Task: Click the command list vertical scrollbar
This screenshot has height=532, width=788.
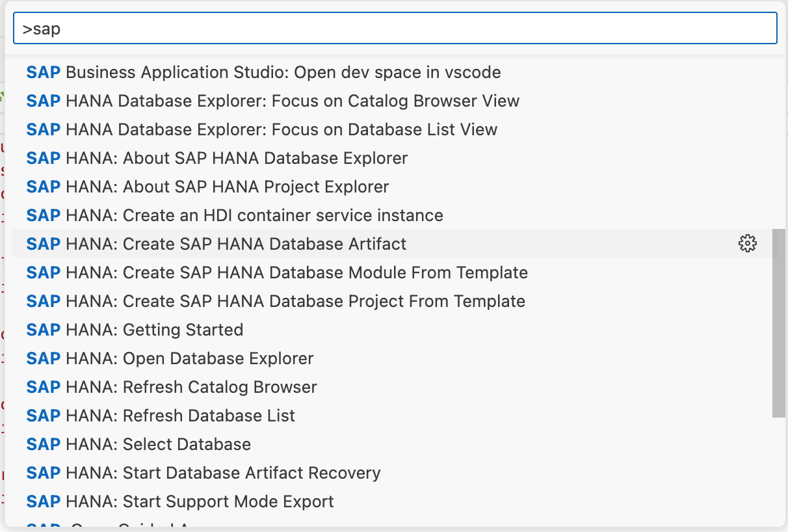Action: point(778,322)
